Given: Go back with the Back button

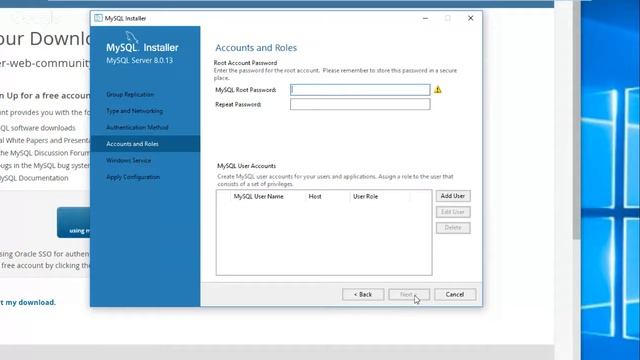Looking at the screenshot, I should click(x=363, y=294).
